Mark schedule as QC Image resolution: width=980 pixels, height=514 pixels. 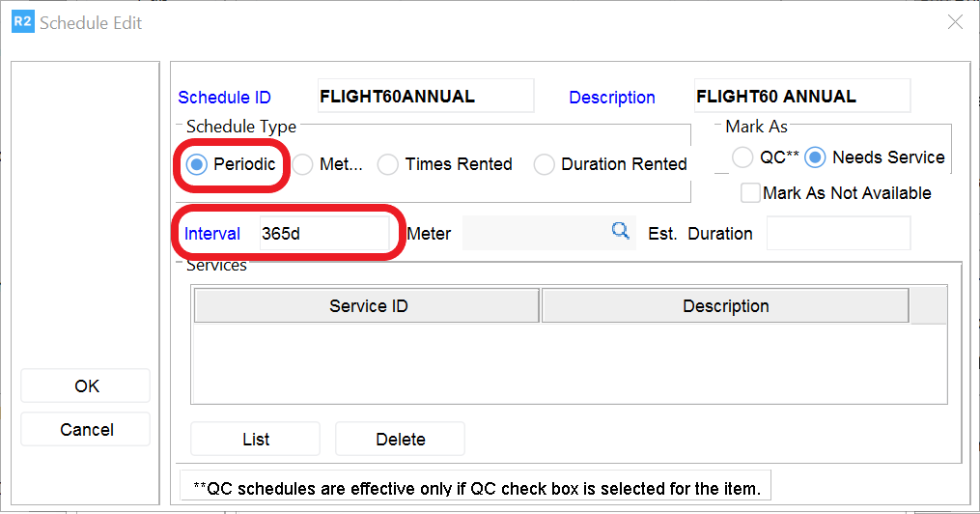(742, 157)
